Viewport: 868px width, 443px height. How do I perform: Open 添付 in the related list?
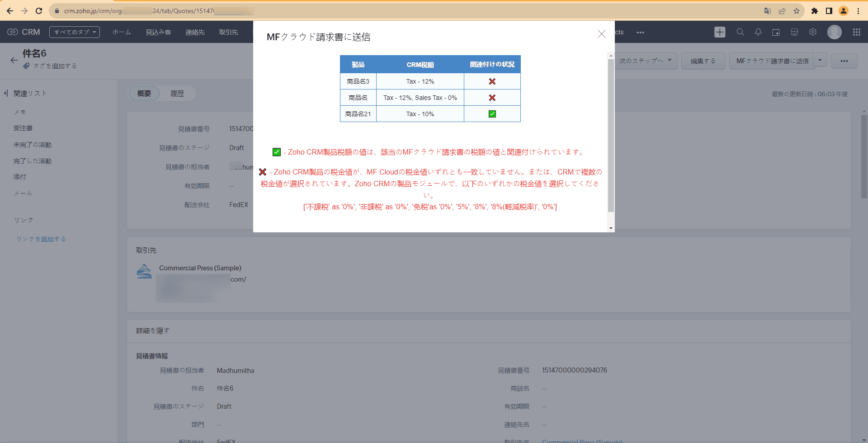20,177
